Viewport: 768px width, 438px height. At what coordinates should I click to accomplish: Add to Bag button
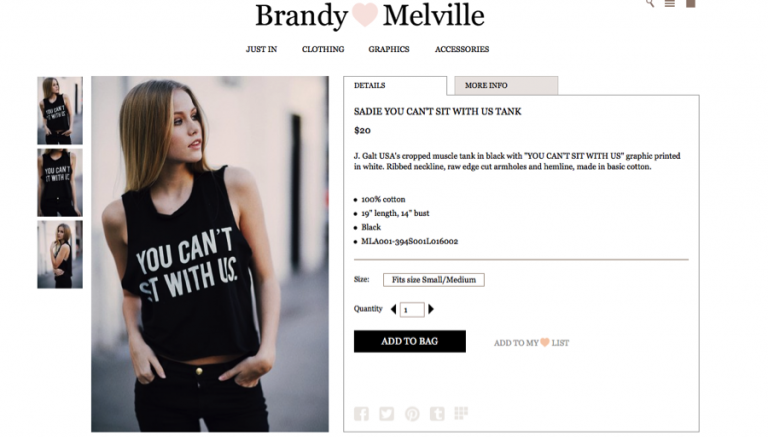tap(410, 341)
